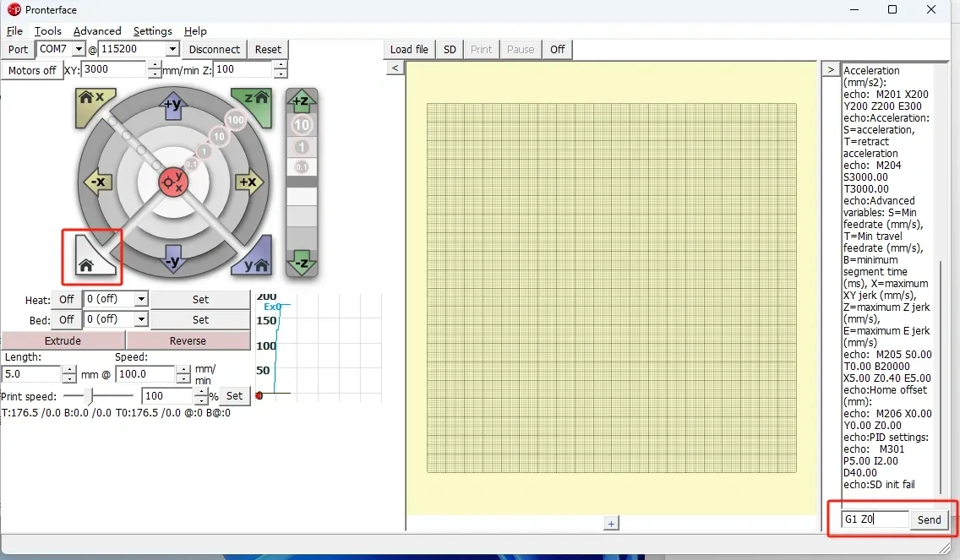Toggle log panel with > button

click(x=831, y=70)
